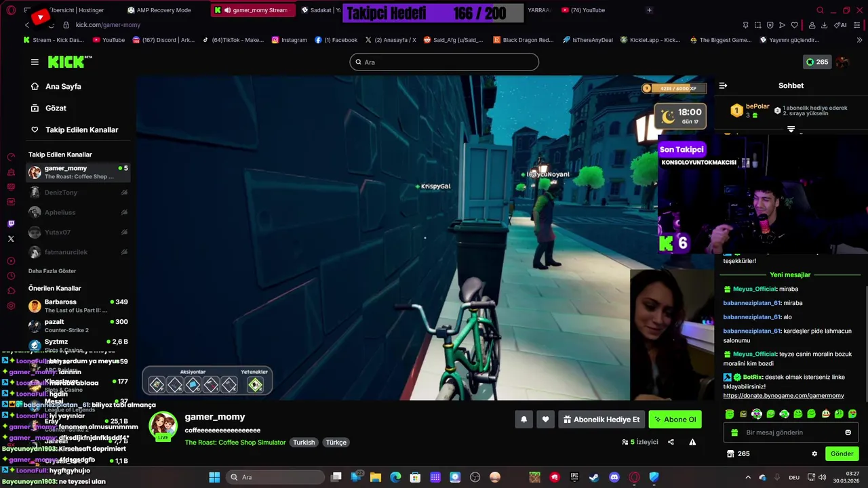Click the Ara search field on Kick
Screen dimensions: 868x488
444,62
